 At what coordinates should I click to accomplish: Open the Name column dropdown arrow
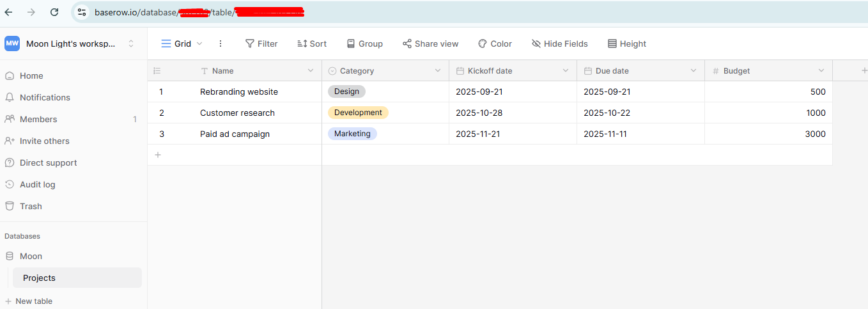[311, 70]
